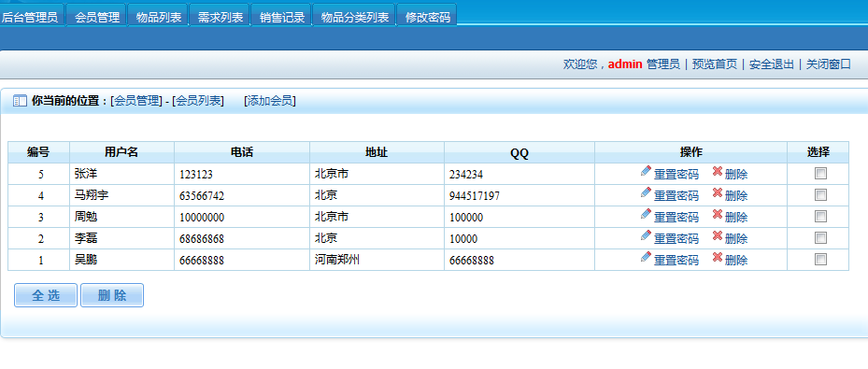Image resolution: width=868 pixels, height=369 pixels.
Task: Click pencil icon in 马翔宇's row
Action: (646, 193)
